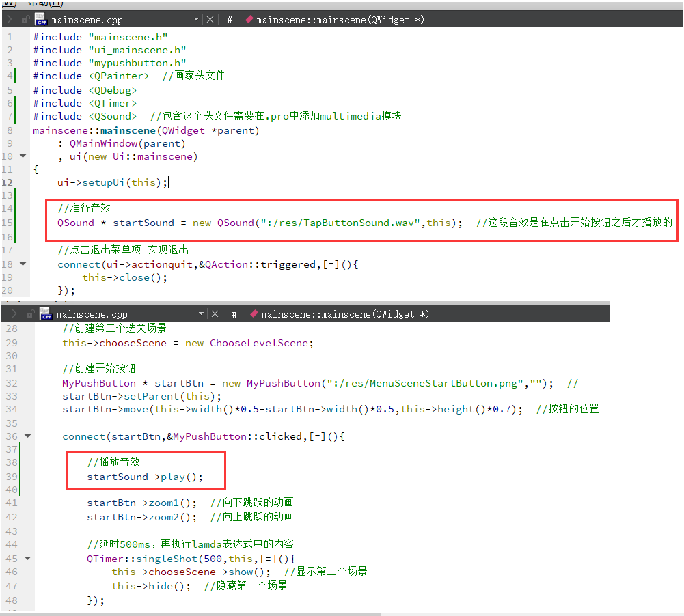The image size is (684, 616).
Task: Click the go-forward arrow in the top editor toolbar
Action: [x=10, y=20]
